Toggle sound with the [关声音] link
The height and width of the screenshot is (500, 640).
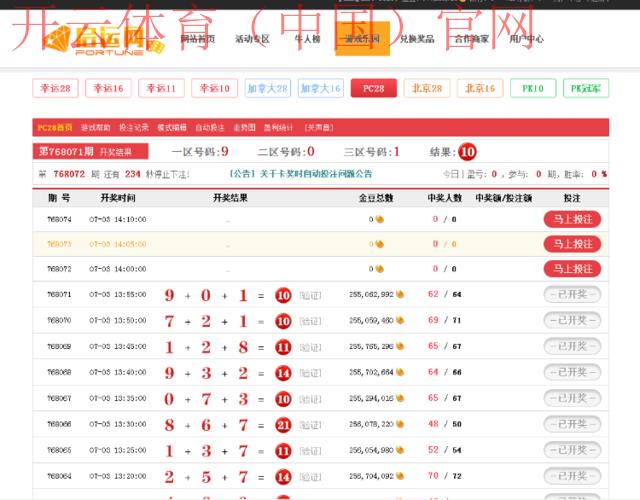tap(319, 127)
